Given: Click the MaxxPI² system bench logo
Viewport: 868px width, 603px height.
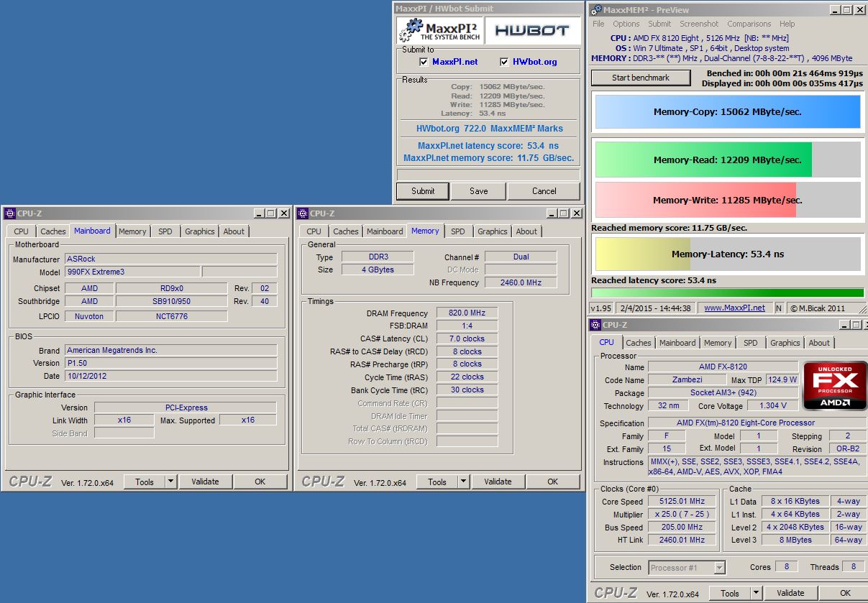Looking at the screenshot, I should click(440, 30).
